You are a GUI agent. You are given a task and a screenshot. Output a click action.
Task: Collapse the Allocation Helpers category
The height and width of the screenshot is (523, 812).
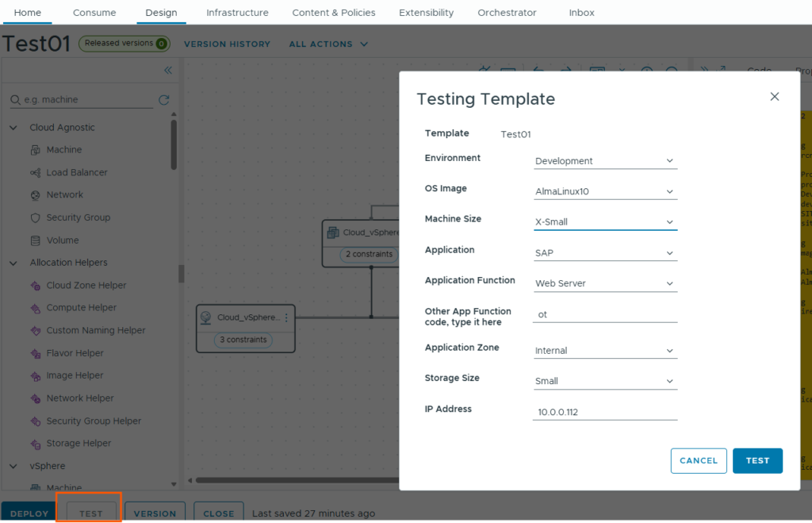[x=13, y=263]
